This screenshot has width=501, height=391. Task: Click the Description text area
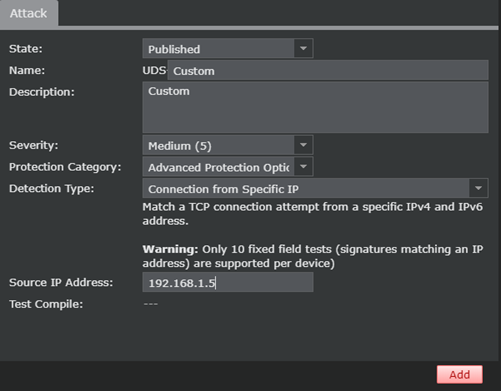click(315, 107)
